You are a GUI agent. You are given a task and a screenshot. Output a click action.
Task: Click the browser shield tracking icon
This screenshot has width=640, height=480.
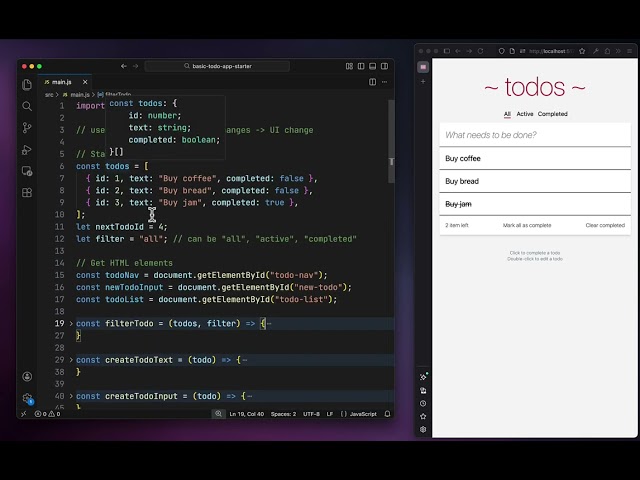pyautogui.click(x=501, y=51)
